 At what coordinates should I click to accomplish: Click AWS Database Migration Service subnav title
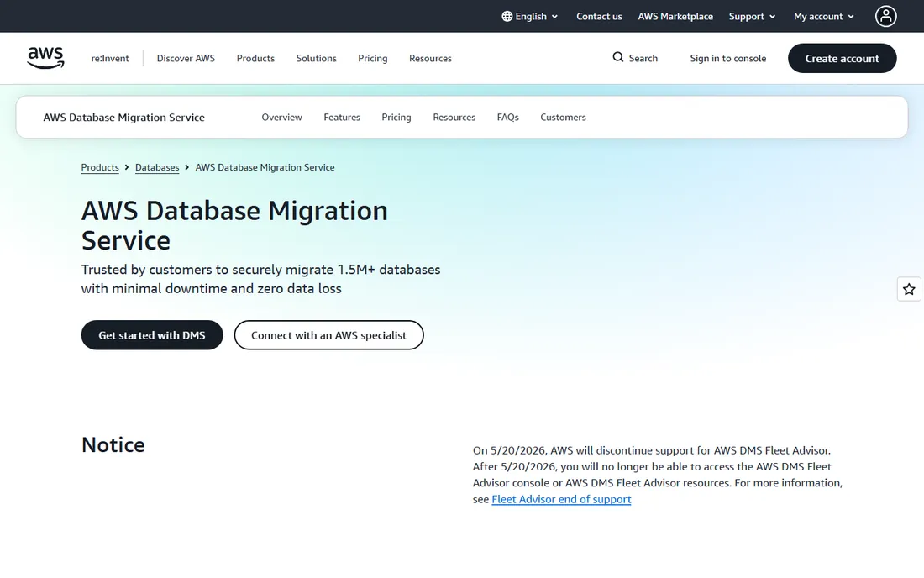pyautogui.click(x=123, y=118)
